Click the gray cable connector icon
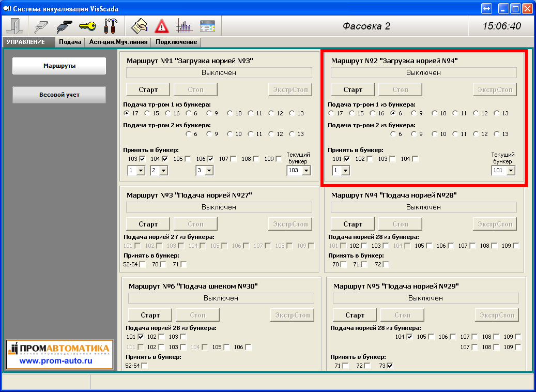The height and width of the screenshot is (392, 536). (x=41, y=25)
